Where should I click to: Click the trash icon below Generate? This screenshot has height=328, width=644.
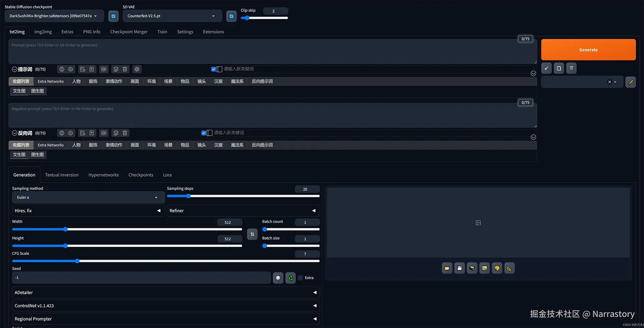(x=572, y=68)
